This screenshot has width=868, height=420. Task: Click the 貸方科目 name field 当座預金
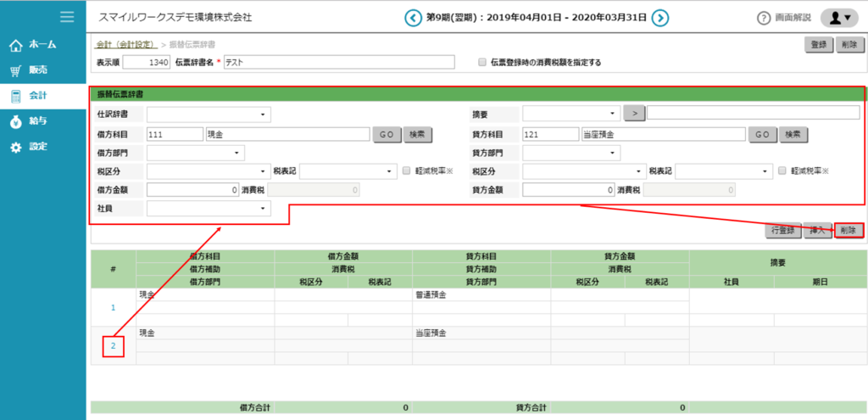click(663, 134)
